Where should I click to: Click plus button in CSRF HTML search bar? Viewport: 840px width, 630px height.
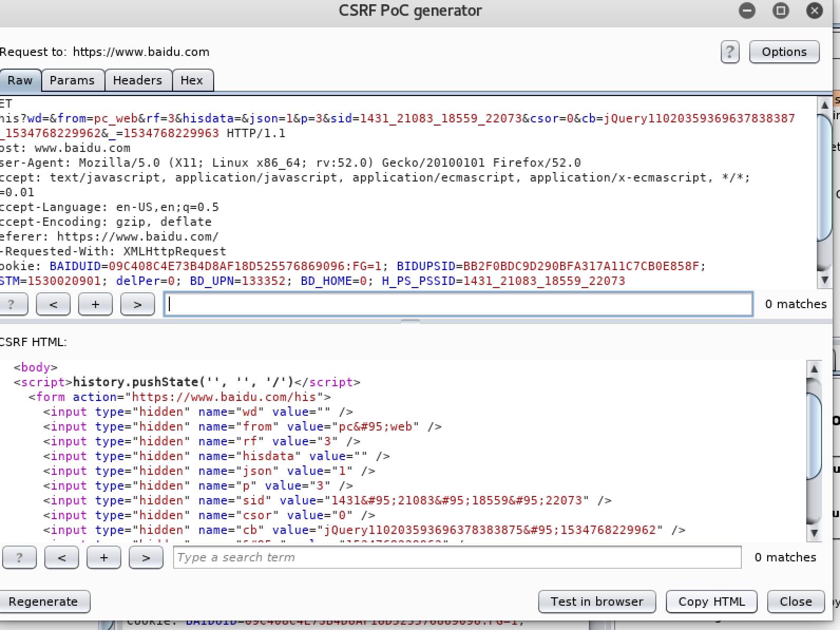point(104,558)
